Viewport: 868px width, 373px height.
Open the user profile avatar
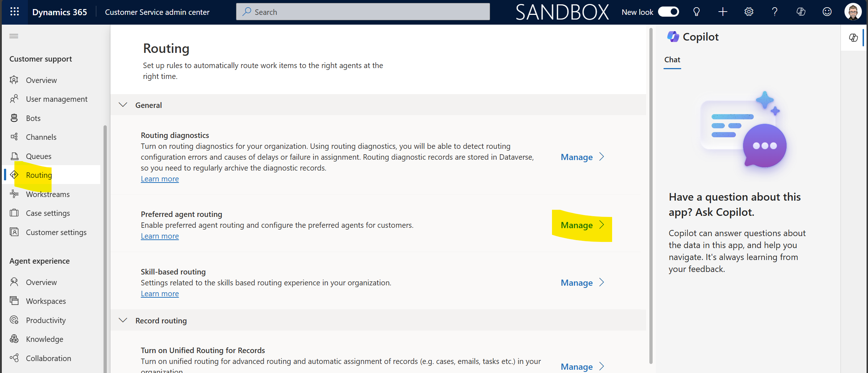(x=853, y=12)
